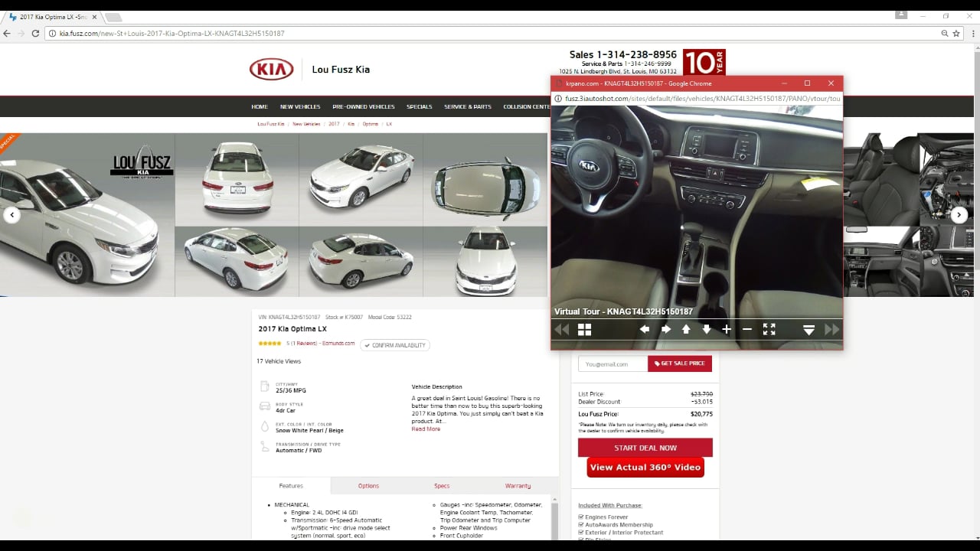Pan the virtual tour left
The height and width of the screenshot is (551, 980).
point(645,329)
